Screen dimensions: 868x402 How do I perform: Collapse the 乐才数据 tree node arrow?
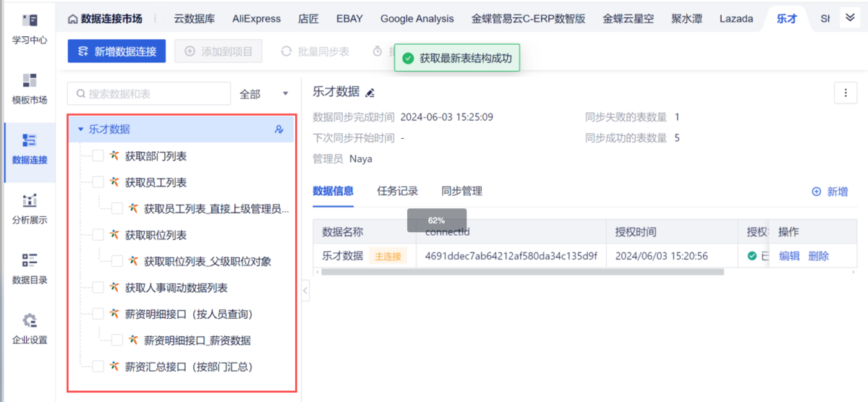(x=81, y=129)
